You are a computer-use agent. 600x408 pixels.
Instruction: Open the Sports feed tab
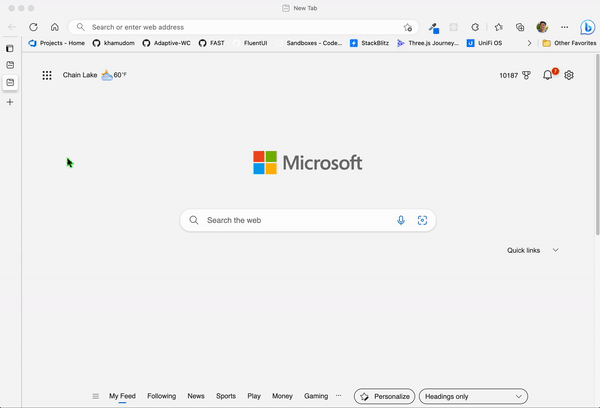click(226, 396)
